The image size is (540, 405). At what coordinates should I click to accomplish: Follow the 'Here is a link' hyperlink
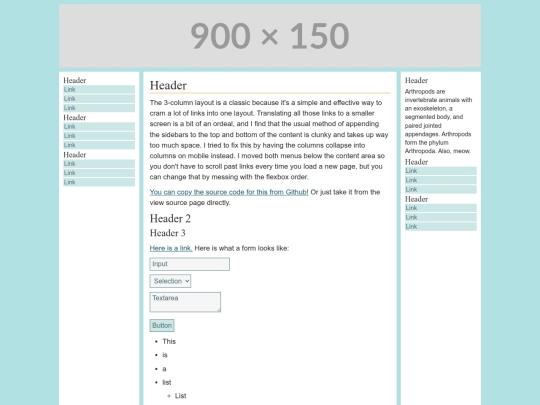tap(171, 248)
